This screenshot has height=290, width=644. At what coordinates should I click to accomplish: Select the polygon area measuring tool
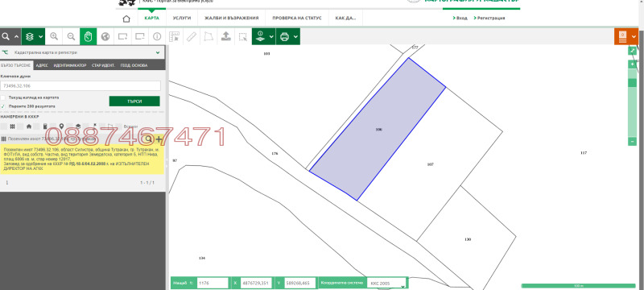tap(208, 36)
